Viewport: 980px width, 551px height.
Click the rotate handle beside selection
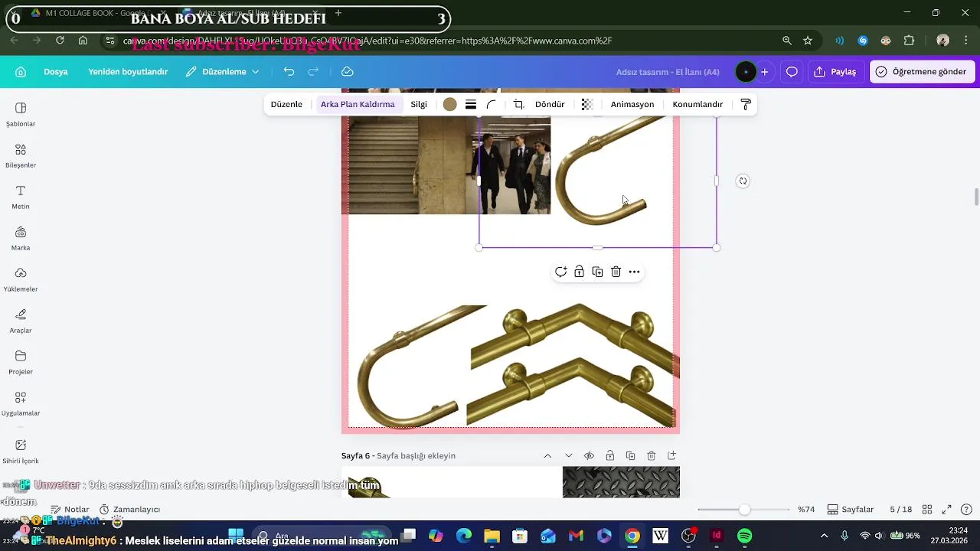[743, 181]
